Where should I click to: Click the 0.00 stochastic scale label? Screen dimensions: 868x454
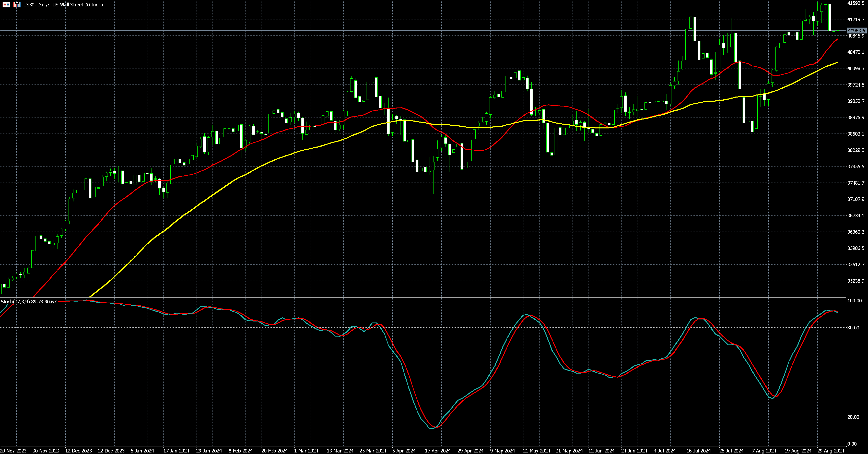(x=852, y=444)
